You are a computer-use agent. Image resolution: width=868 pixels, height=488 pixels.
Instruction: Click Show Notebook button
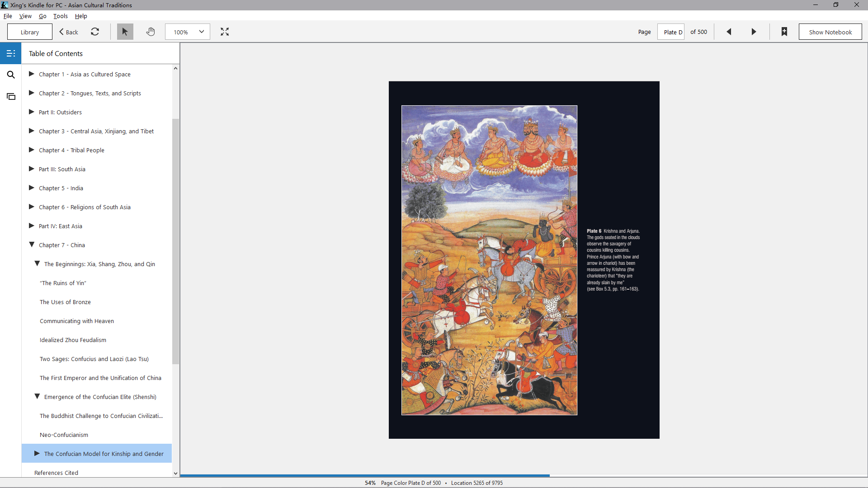830,32
